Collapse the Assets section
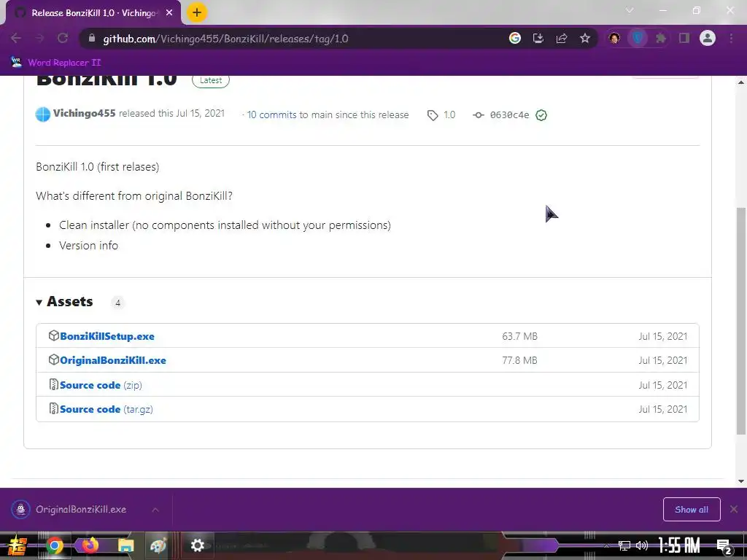The image size is (747, 560). point(64,301)
